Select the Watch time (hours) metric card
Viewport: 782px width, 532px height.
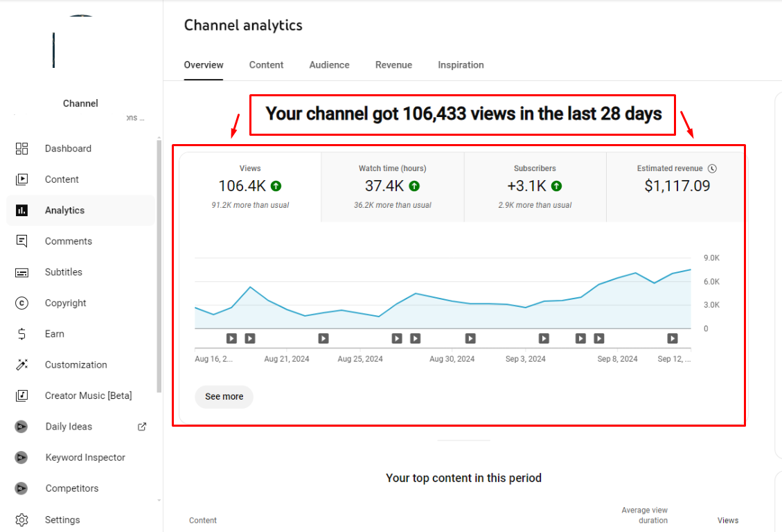(392, 187)
